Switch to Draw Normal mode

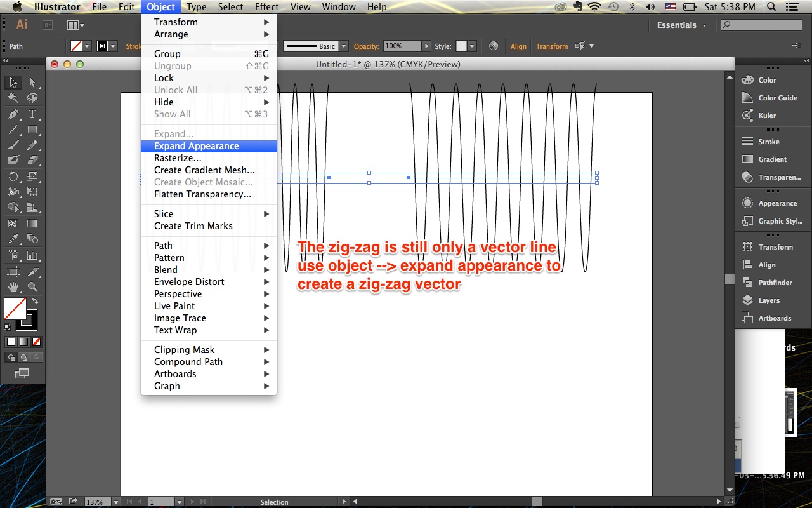[x=11, y=358]
